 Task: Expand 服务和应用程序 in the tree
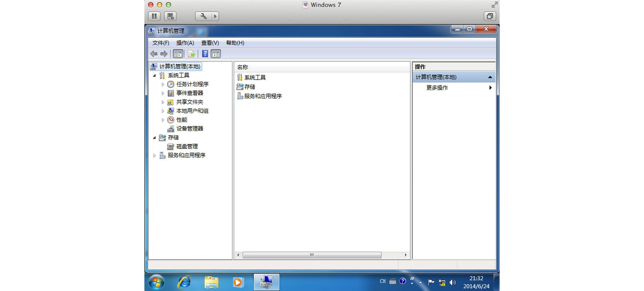click(154, 156)
